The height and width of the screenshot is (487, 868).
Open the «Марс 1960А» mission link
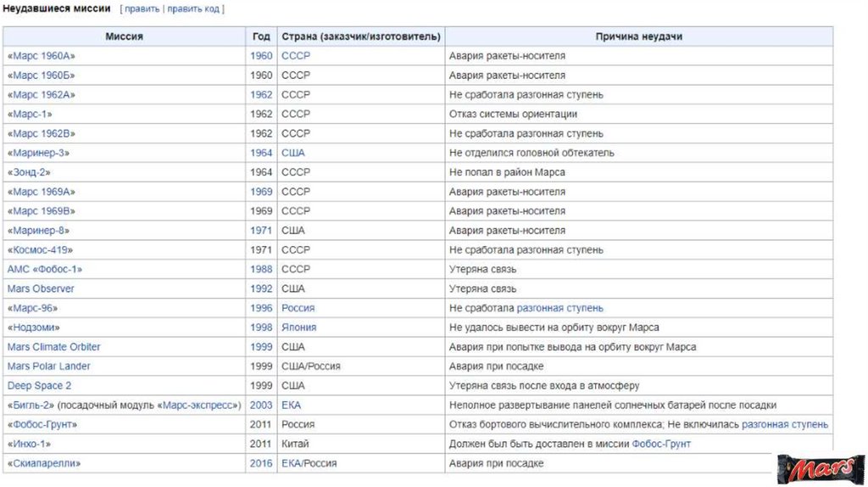[42, 56]
